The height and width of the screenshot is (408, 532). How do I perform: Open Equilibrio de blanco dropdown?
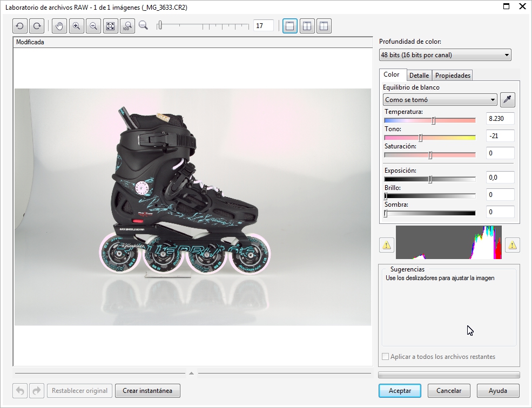tap(440, 100)
